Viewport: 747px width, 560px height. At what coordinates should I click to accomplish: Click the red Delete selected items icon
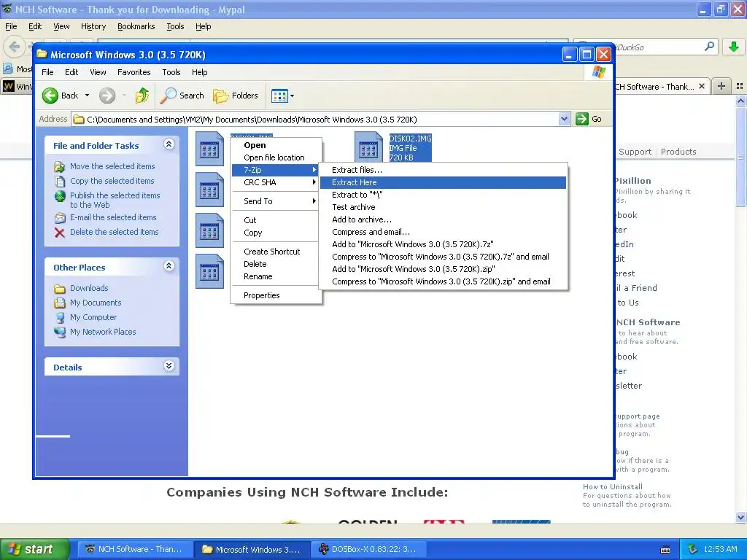click(x=60, y=233)
